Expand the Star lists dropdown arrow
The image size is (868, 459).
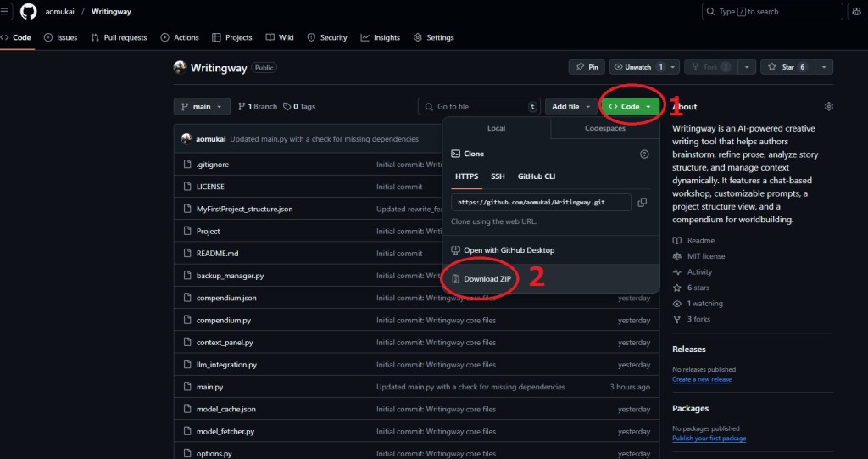coord(824,67)
